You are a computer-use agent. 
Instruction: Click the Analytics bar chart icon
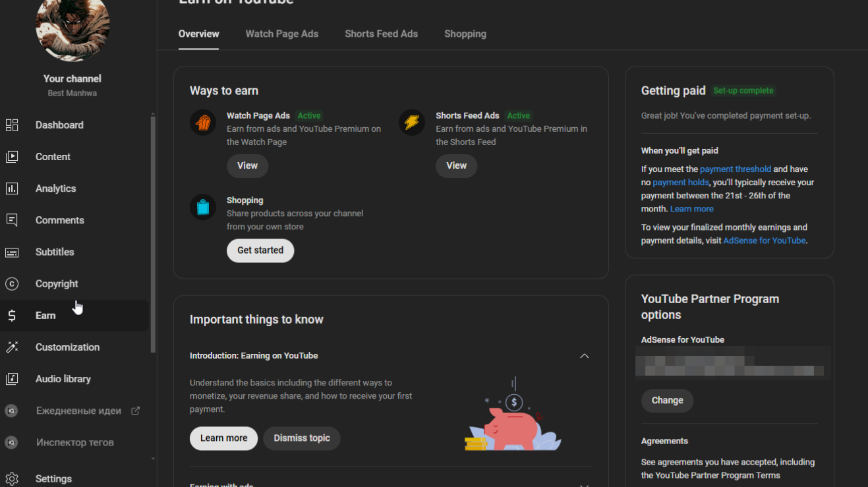pos(12,188)
